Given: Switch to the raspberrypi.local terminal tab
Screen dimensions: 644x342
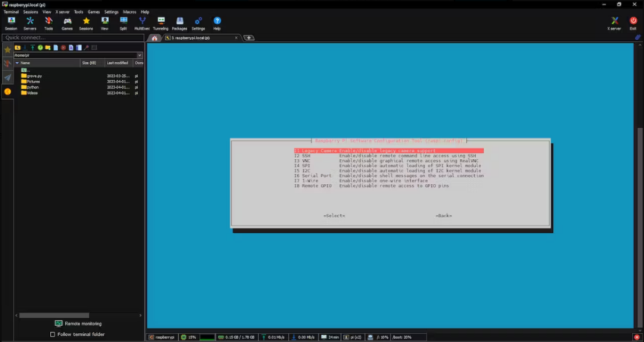Looking at the screenshot, I should (199, 37).
